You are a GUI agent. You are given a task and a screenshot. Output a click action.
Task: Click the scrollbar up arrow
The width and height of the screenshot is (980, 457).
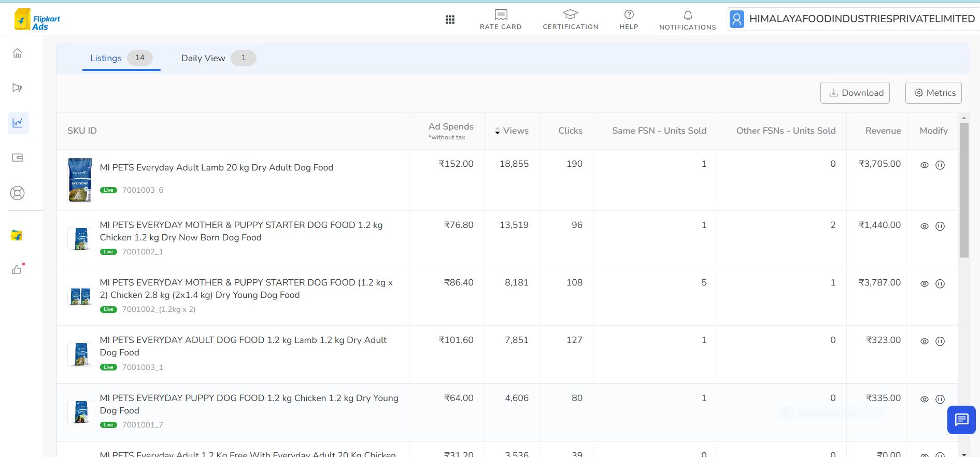pyautogui.click(x=964, y=118)
